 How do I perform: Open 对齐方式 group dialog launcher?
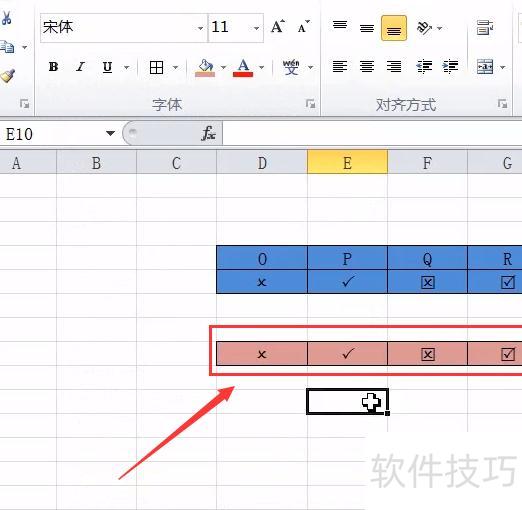(503, 104)
